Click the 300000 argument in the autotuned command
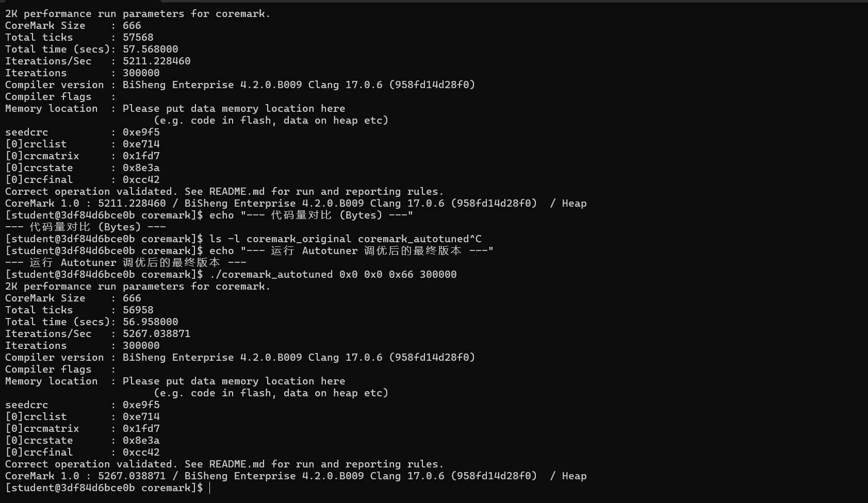The width and height of the screenshot is (868, 503). click(438, 275)
